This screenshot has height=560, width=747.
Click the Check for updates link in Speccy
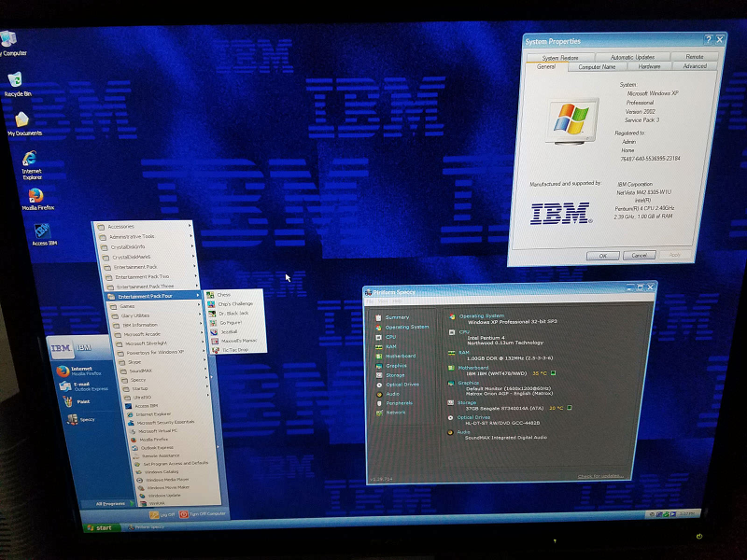click(600, 476)
